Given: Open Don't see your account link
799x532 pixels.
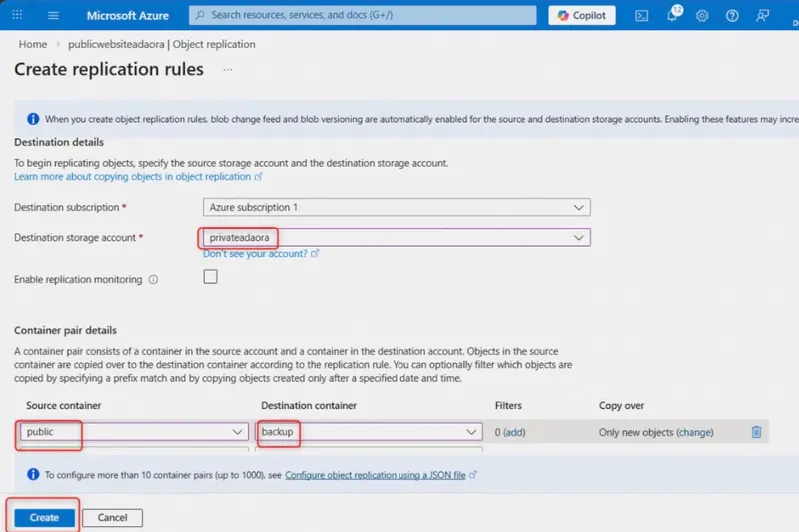Looking at the screenshot, I should click(x=260, y=253).
